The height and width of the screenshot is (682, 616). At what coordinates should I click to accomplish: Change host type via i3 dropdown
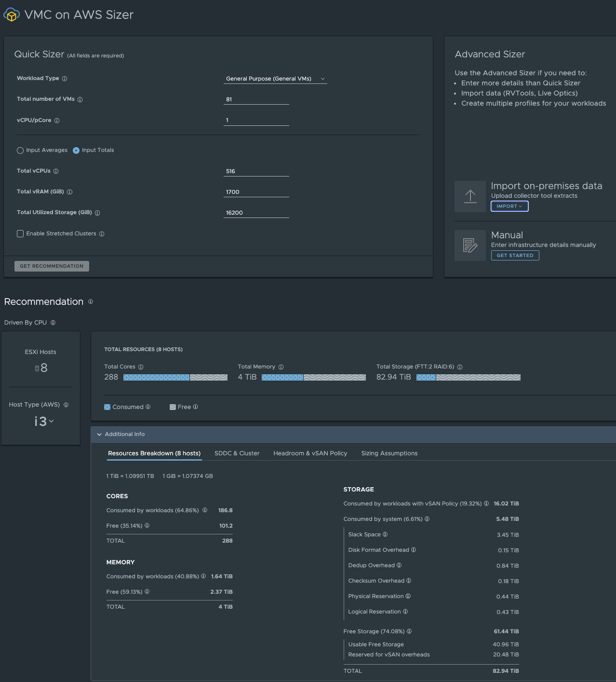(44, 421)
